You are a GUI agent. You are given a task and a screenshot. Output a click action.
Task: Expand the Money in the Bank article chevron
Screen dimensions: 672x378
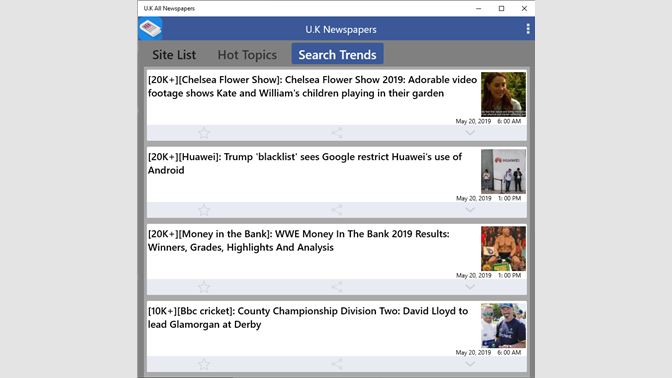[470, 287]
